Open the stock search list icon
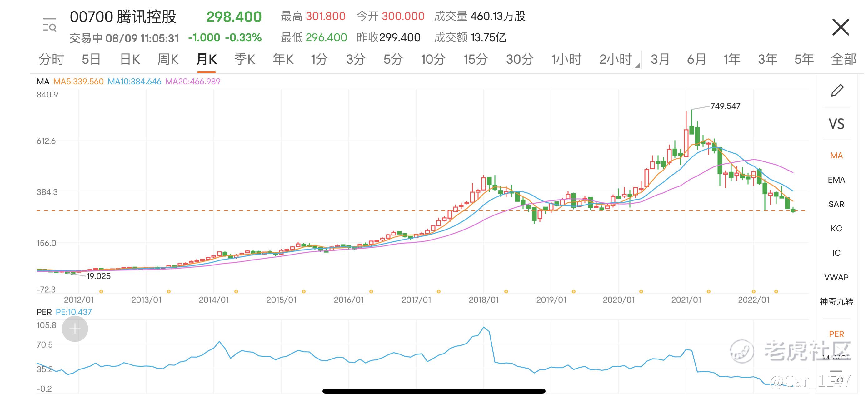 (x=50, y=25)
